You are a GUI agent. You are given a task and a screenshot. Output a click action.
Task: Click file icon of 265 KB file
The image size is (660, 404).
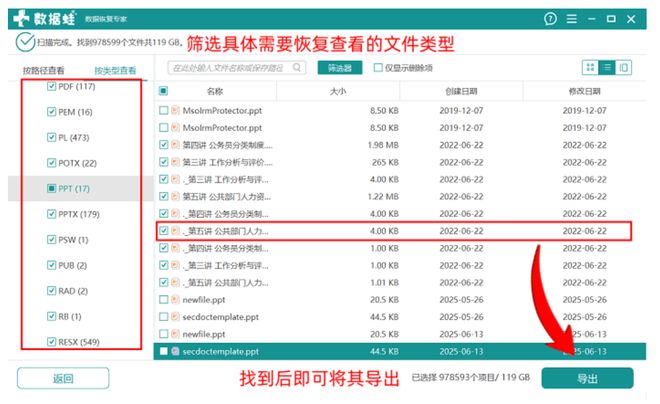coord(176,162)
